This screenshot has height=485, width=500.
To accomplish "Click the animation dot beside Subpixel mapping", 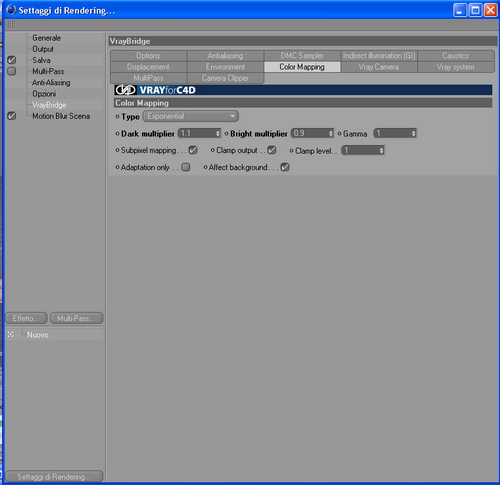I will coord(117,150).
